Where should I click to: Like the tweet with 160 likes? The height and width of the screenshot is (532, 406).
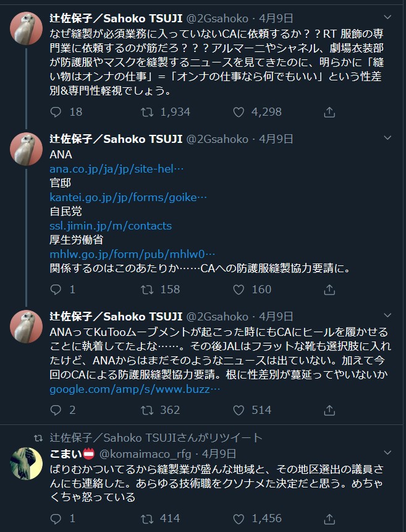pyautogui.click(x=239, y=289)
